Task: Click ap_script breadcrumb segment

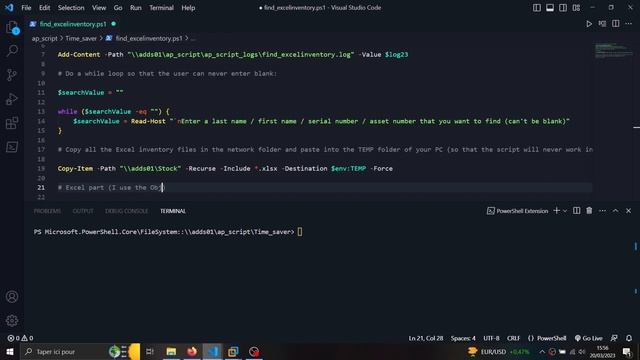Action: click(44, 38)
